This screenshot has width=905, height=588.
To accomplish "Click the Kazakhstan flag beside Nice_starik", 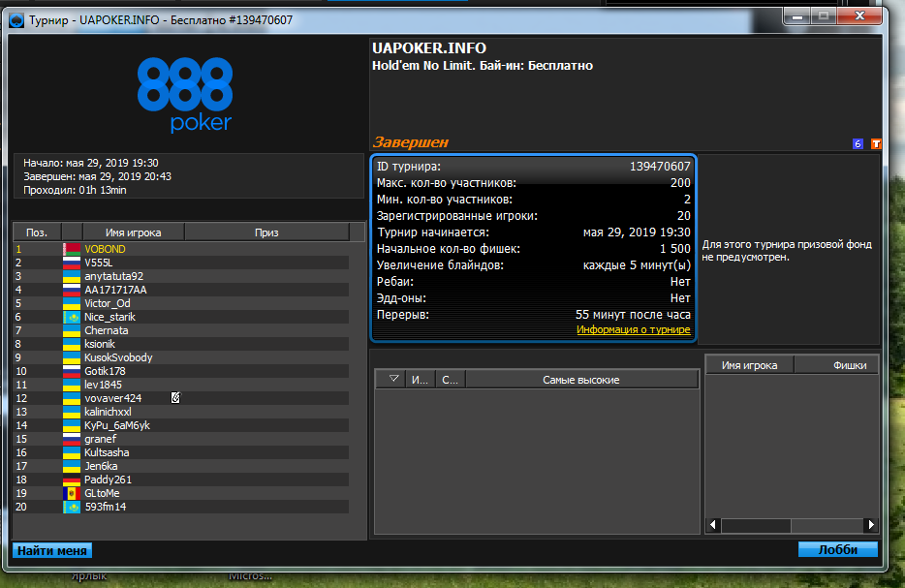I will click(x=72, y=317).
